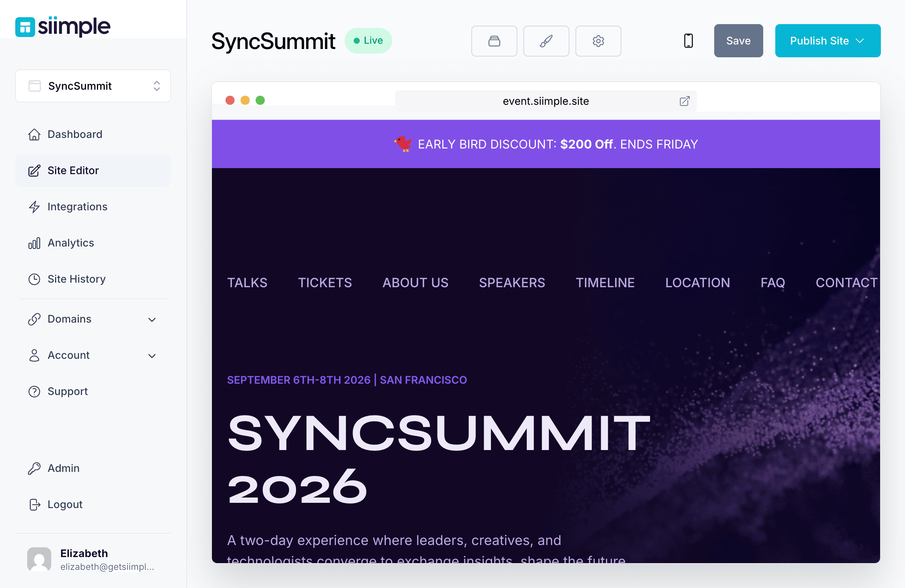905x588 pixels.
Task: Toggle the Live status badge
Action: 368,40
